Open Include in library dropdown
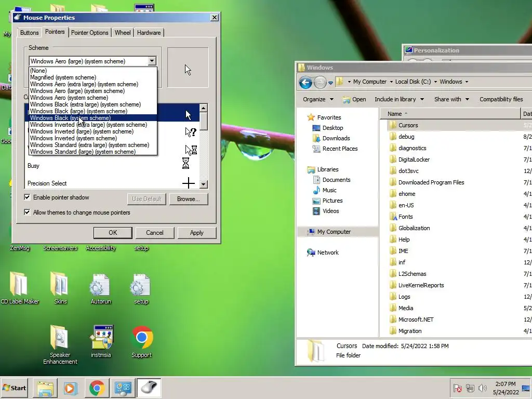The image size is (532, 399). [399, 99]
